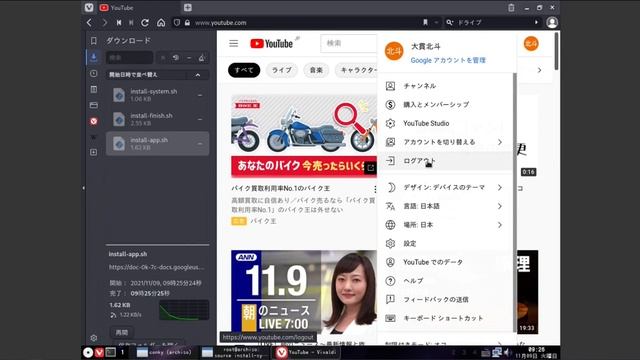Image resolution: width=640 pixels, height=360 pixels.
Task: Open the Window panel
Action: click(93, 105)
